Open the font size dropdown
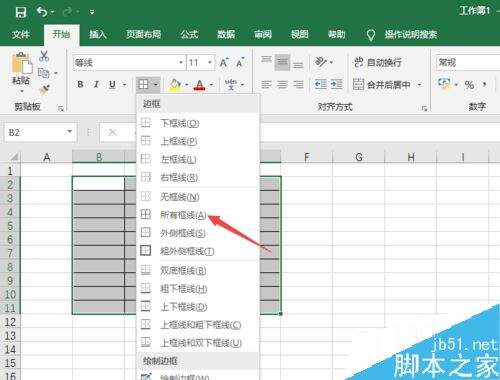Viewport: 500px width, 380px height. (210, 62)
